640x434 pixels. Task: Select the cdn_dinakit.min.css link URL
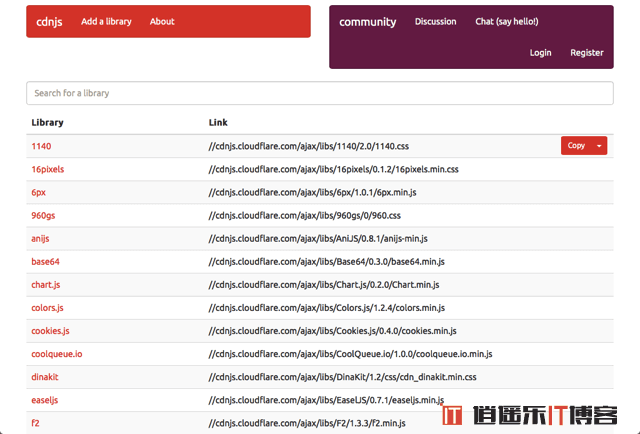point(342,377)
